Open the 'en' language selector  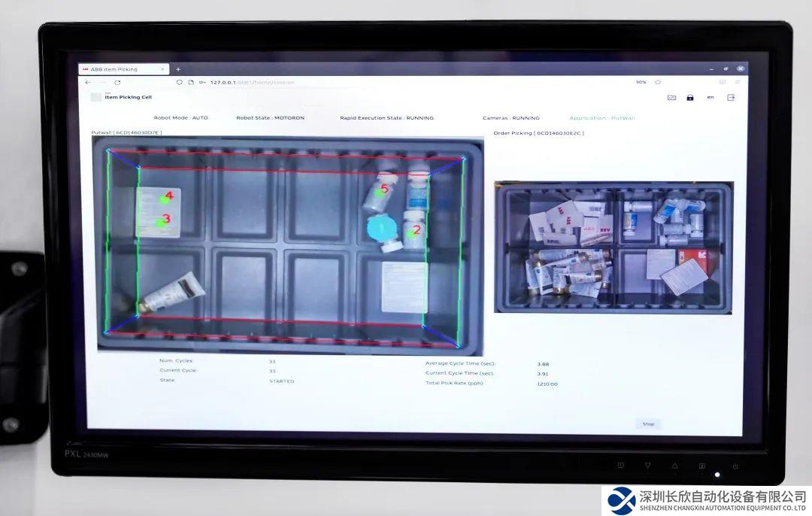pyautogui.click(x=710, y=98)
